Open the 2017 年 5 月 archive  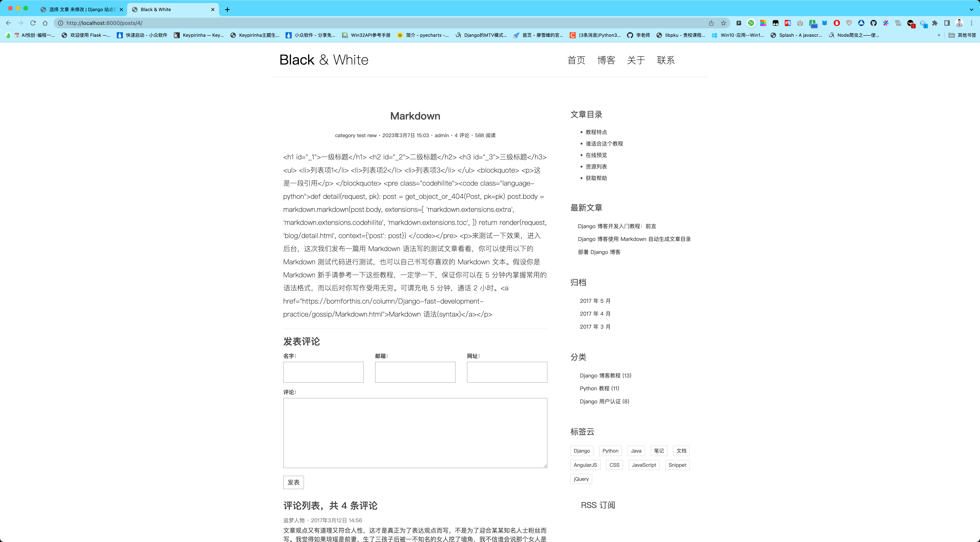(595, 301)
